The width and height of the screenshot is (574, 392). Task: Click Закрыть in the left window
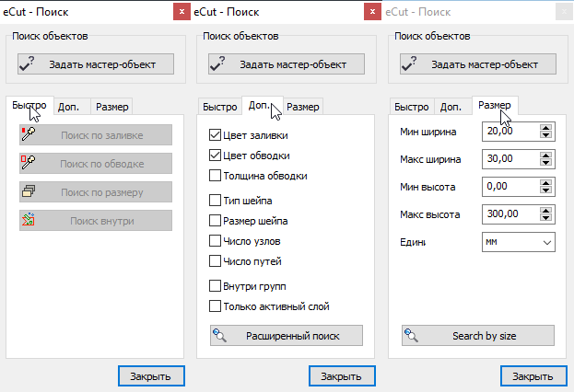[x=151, y=376]
